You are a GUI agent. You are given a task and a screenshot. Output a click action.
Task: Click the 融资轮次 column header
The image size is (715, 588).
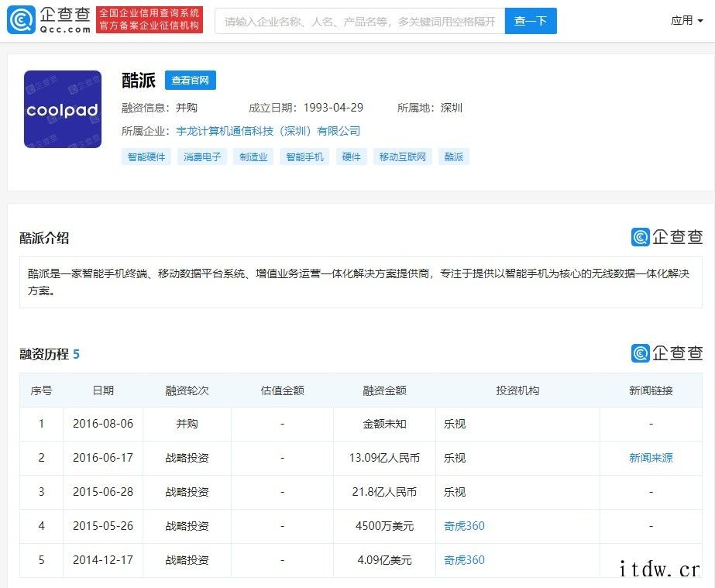coord(187,390)
